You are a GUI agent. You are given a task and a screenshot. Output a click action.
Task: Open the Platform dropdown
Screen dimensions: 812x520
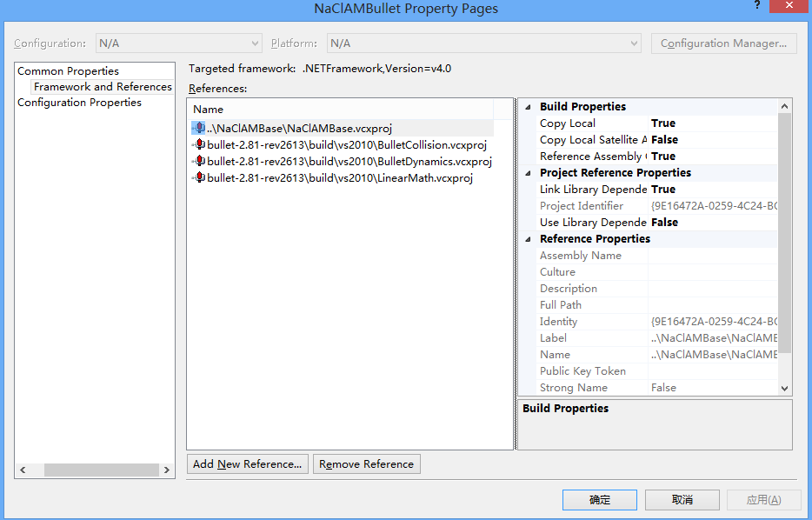click(484, 43)
